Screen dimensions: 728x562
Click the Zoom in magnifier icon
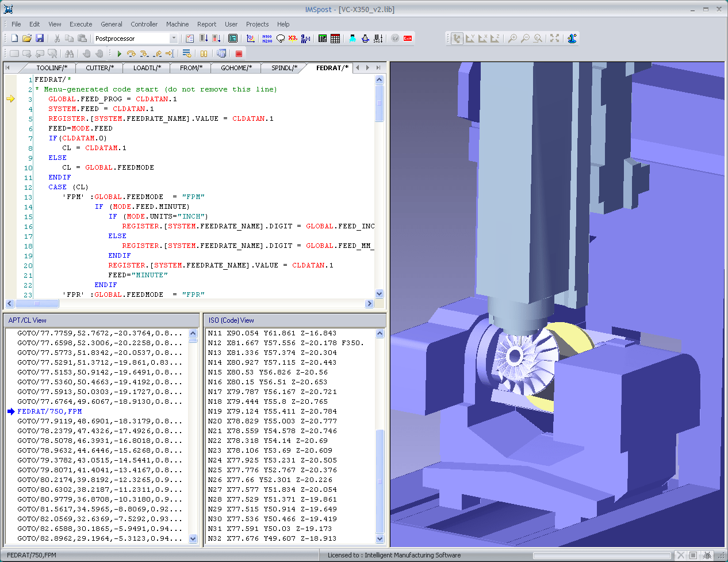[x=512, y=39]
